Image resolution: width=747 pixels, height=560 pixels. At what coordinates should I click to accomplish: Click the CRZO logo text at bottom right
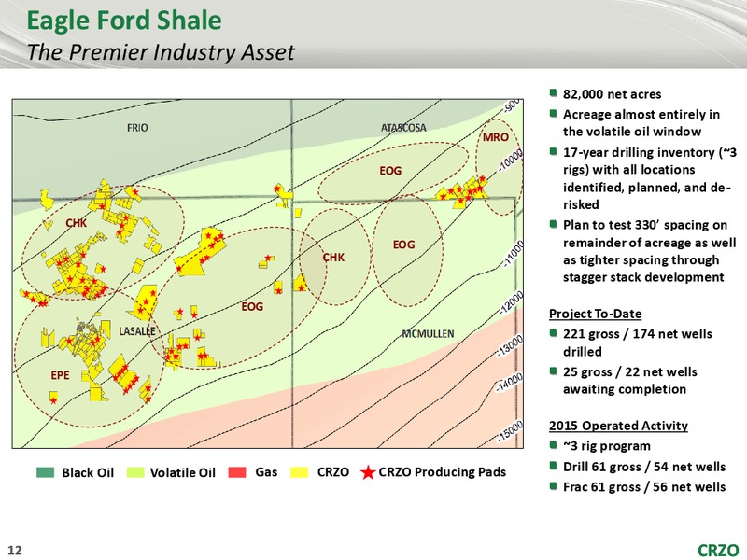[718, 551]
